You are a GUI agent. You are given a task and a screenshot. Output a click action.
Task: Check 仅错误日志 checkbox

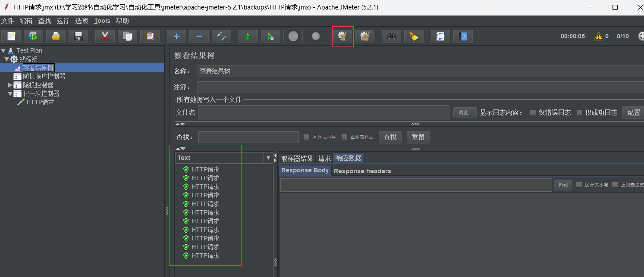click(533, 112)
